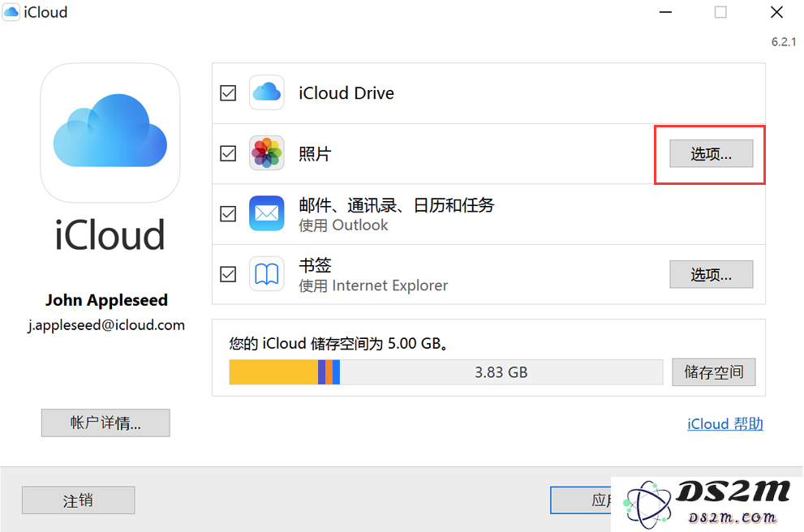Open the iCloud 帮助 link

pos(725,424)
